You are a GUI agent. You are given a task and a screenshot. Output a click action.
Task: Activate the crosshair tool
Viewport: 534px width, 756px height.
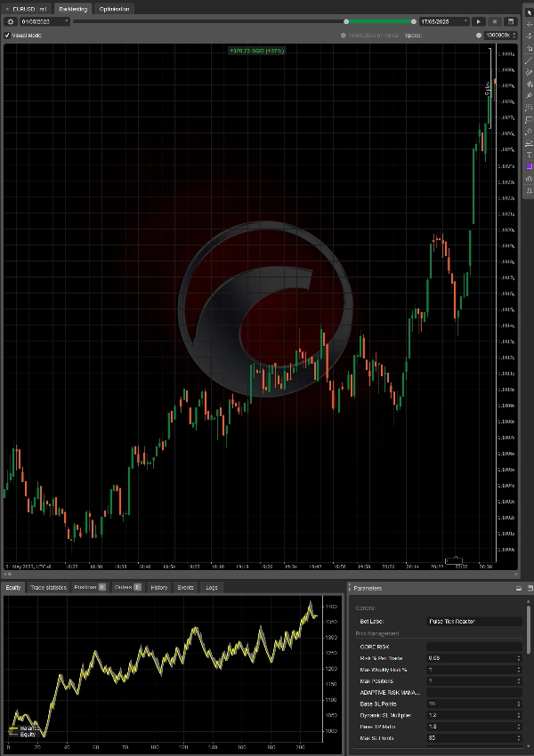(530, 24)
